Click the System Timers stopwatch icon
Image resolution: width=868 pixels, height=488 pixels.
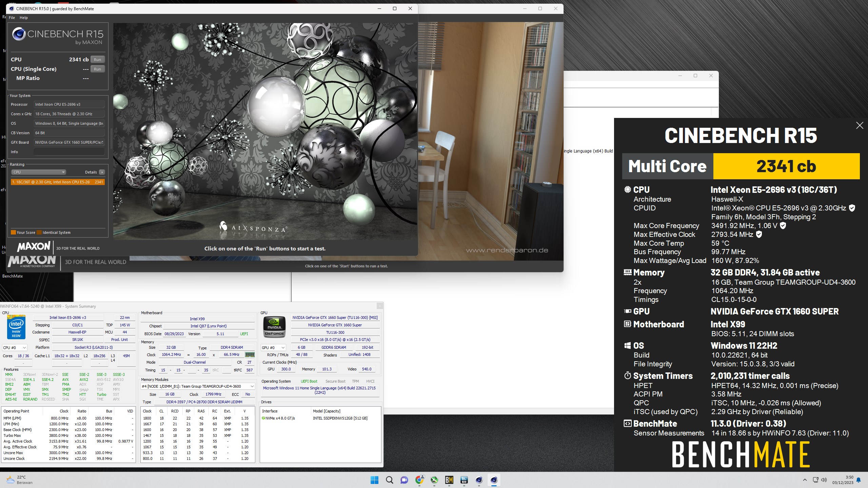click(x=628, y=375)
